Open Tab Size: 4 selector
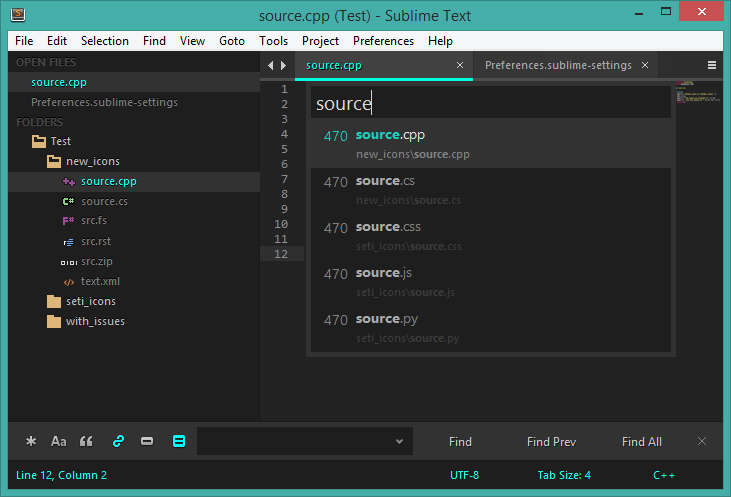731x497 pixels. coord(564,475)
